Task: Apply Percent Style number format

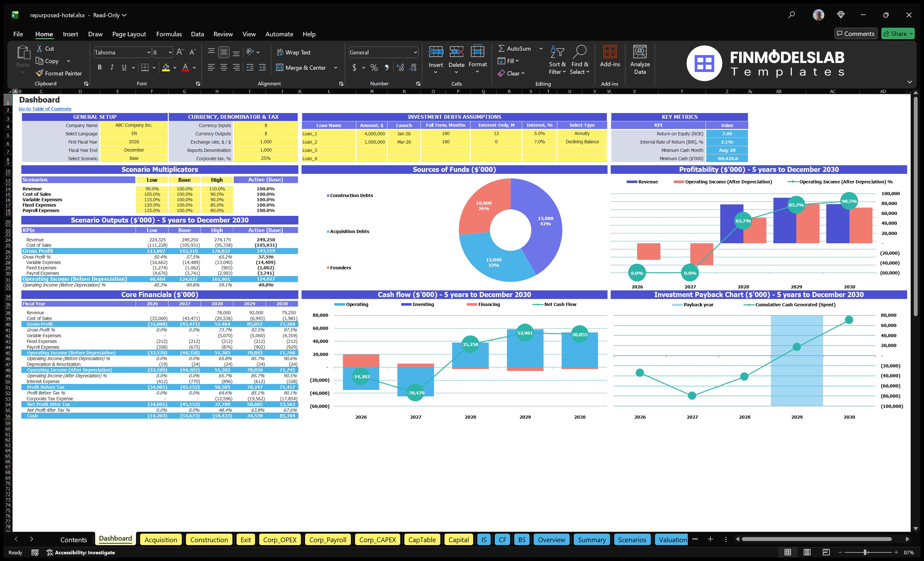Action: [x=373, y=67]
